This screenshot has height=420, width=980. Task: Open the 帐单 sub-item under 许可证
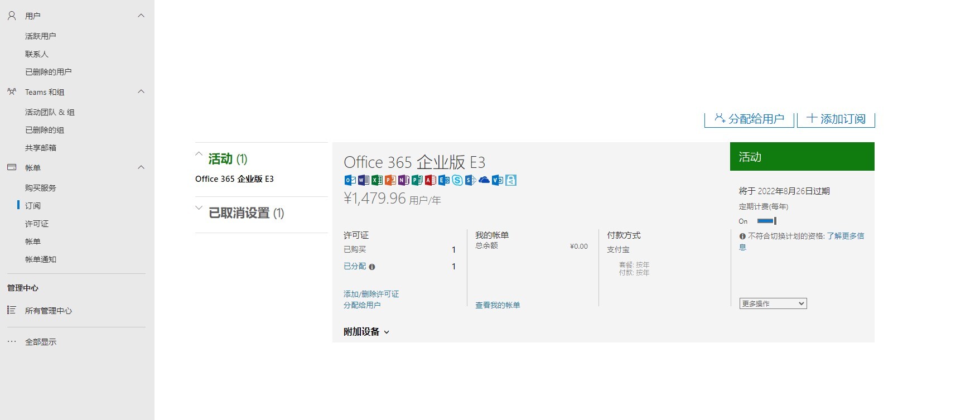click(x=33, y=242)
